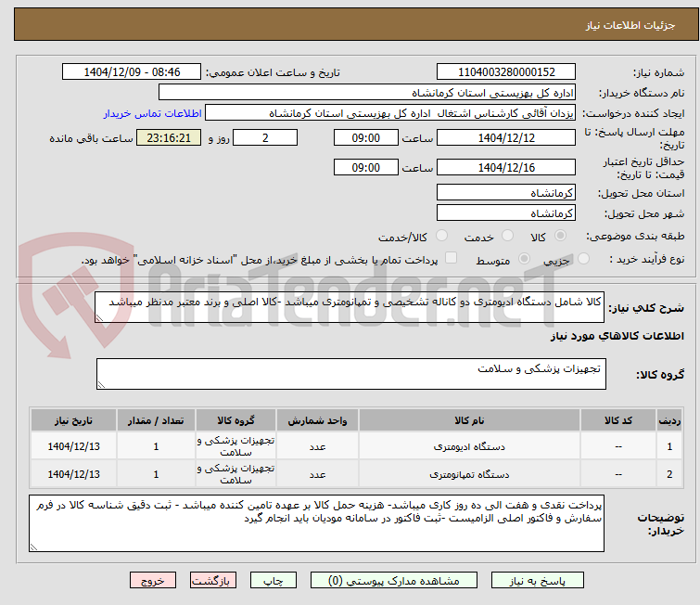Screen dimensions: 700x605
Task: Click the 'چاپ' print button
Action: click(x=274, y=581)
